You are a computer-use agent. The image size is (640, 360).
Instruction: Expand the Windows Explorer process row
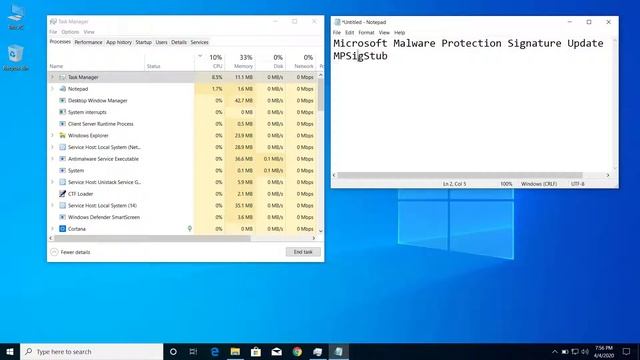[52, 136]
